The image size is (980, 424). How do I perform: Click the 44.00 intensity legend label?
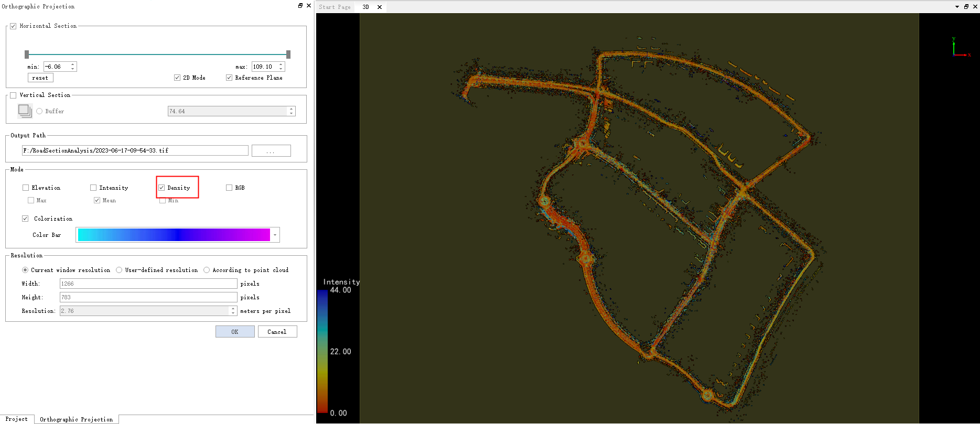point(340,290)
